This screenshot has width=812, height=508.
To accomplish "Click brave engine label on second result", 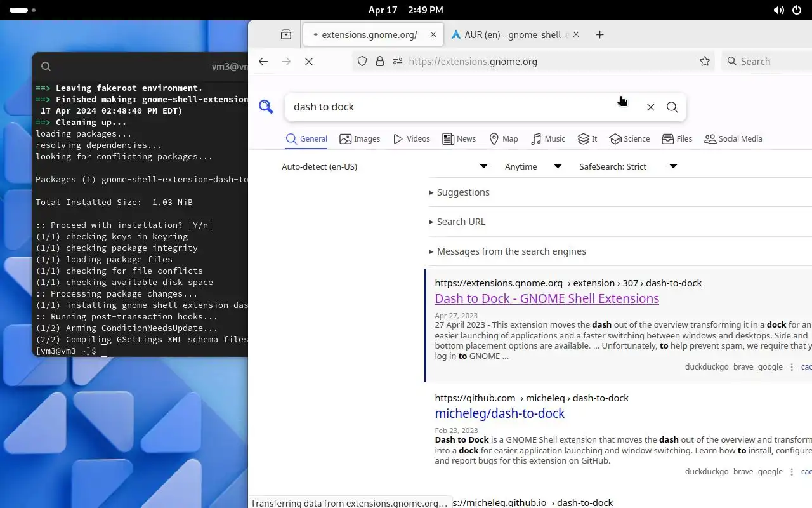I will [743, 472].
